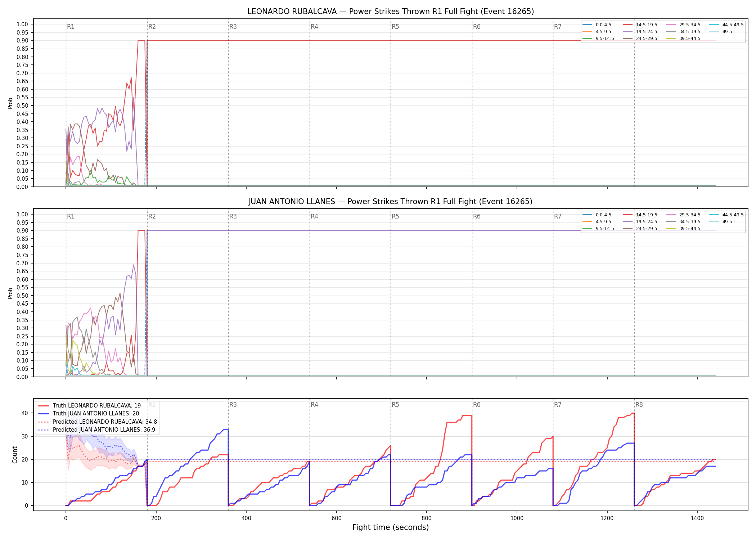Click the R5 round marker in Llanes chart
The height and width of the screenshot is (540, 756).
point(395,216)
